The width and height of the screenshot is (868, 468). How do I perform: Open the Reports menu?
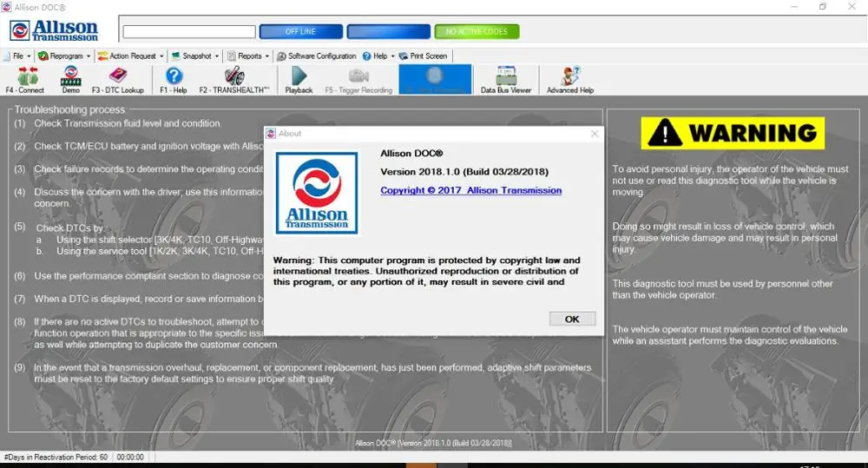pos(245,56)
